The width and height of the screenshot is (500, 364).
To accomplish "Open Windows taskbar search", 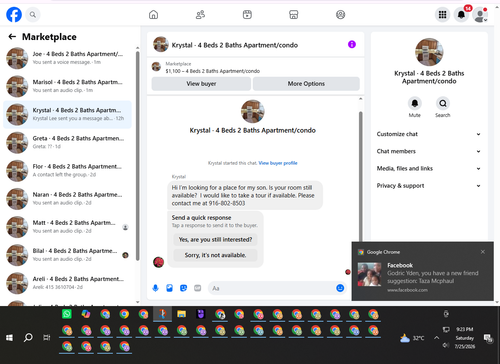I will [28, 338].
